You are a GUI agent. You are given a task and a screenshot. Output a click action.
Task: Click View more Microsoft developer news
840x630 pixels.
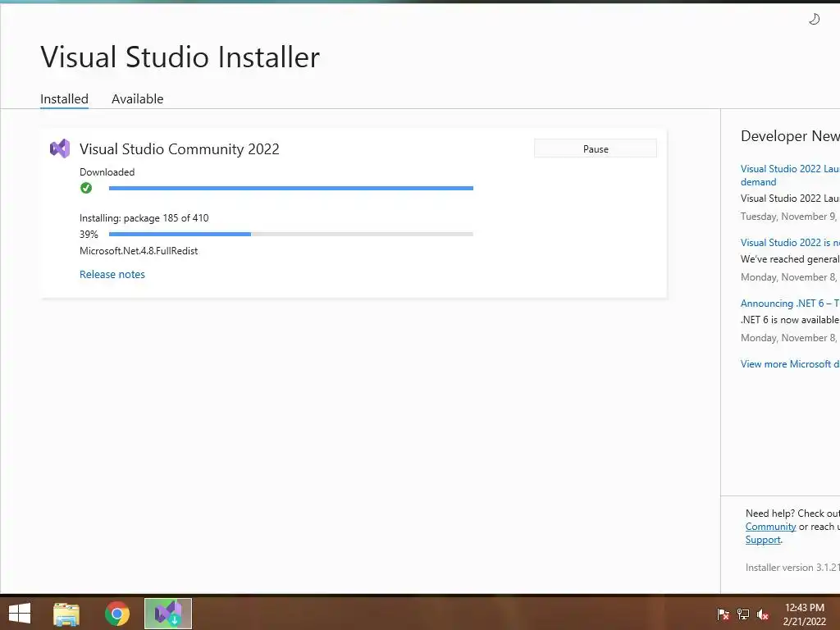click(x=790, y=363)
